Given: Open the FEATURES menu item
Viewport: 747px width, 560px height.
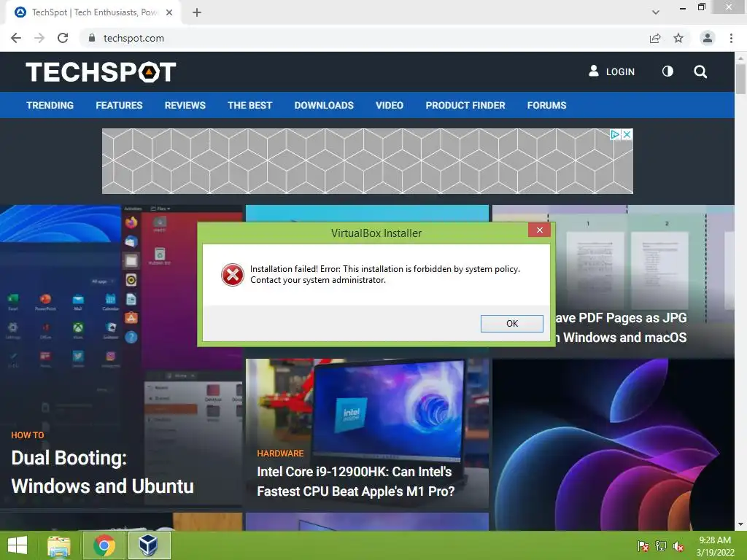Looking at the screenshot, I should pos(119,105).
